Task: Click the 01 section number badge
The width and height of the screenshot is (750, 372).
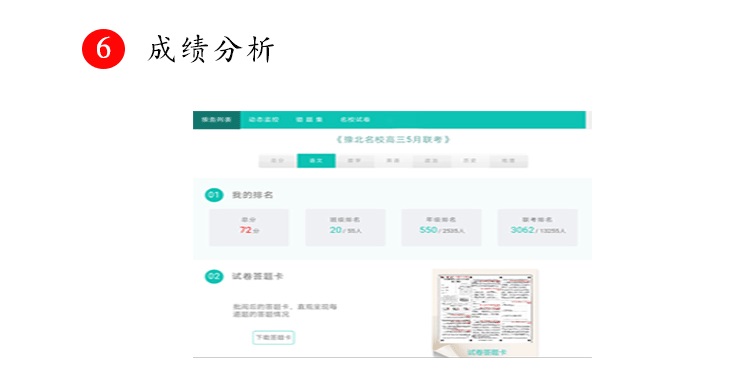Action: [214, 195]
